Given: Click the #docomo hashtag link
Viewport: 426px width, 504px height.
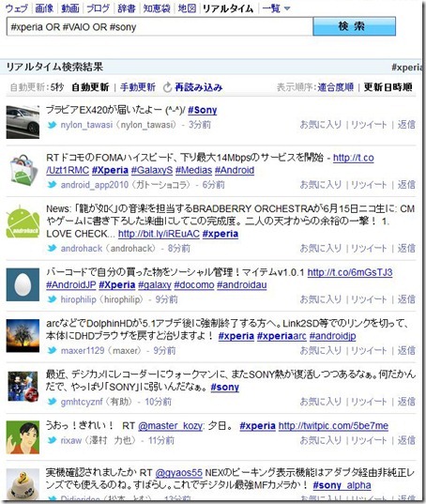Looking at the screenshot, I should [x=194, y=285].
